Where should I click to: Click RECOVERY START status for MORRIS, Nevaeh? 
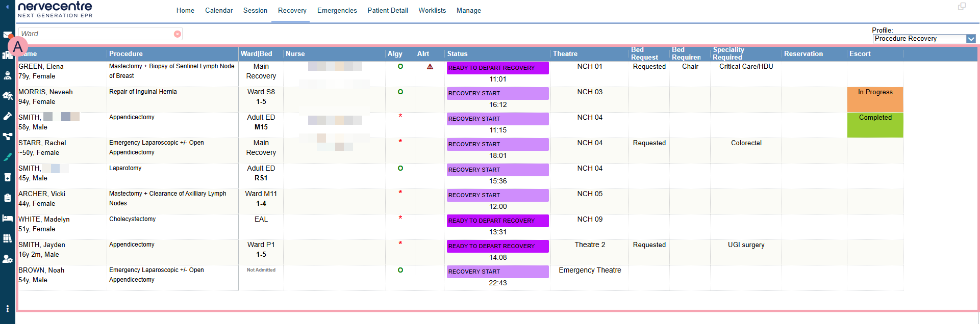click(x=497, y=93)
